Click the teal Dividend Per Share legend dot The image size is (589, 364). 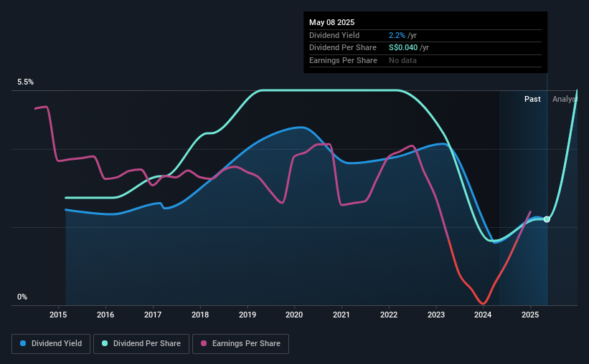tap(105, 343)
